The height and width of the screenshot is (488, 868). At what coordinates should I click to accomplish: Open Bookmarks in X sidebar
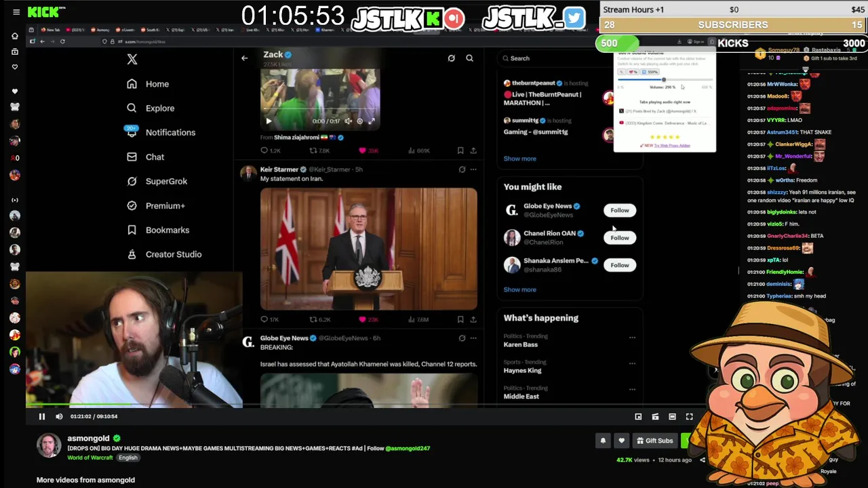[157, 230]
